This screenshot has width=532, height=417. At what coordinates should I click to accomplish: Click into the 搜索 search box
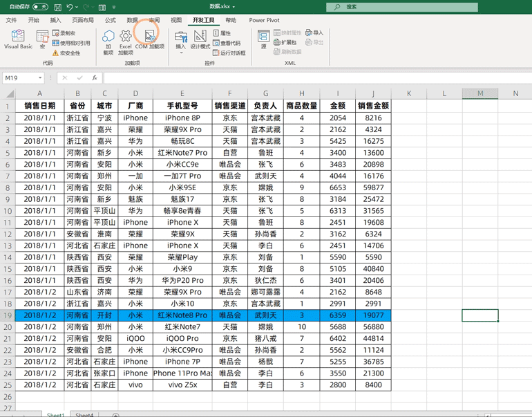pyautogui.click(x=402, y=7)
